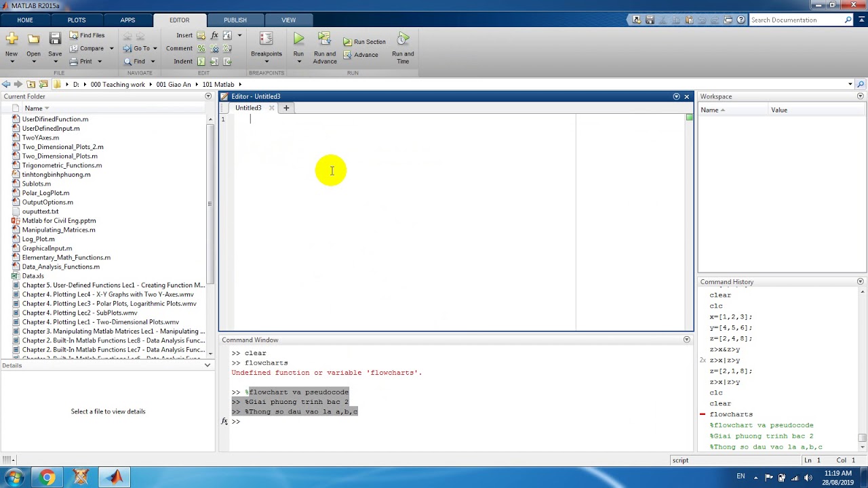The width and height of the screenshot is (868, 488).
Task: Close the Untitled3 tab
Action: [271, 108]
